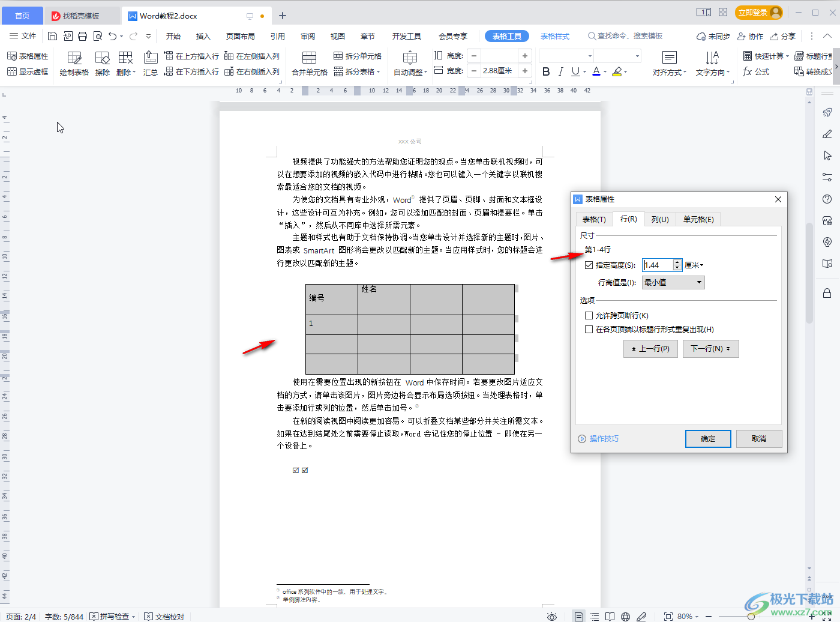Click the zoom slider handle
The width and height of the screenshot is (840, 622).
point(751,617)
